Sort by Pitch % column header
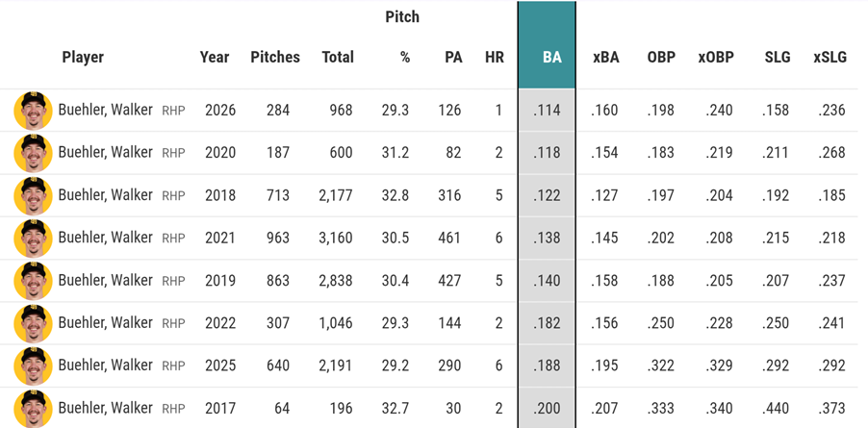Screen dimensions: 868x428 tap(402, 38)
